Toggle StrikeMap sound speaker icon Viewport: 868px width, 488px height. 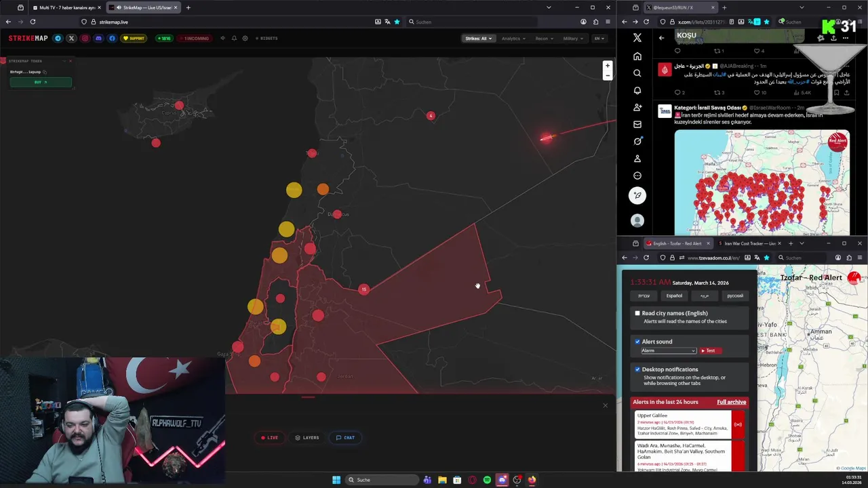pyautogui.click(x=222, y=39)
